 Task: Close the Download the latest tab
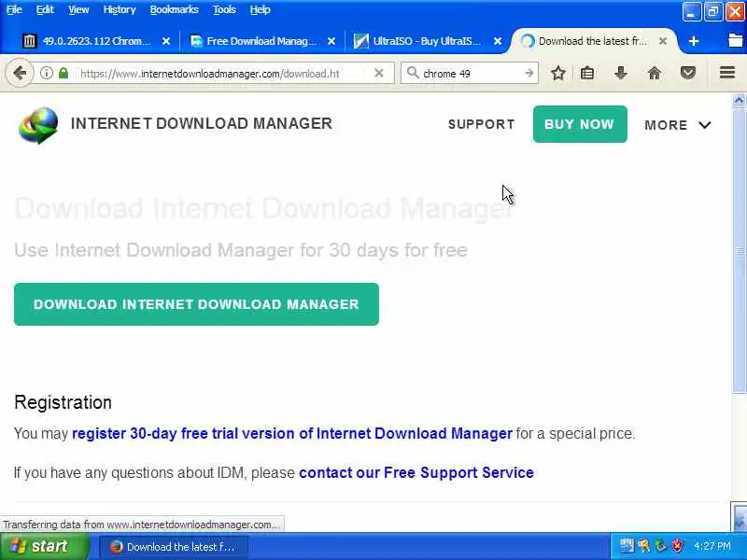(663, 41)
